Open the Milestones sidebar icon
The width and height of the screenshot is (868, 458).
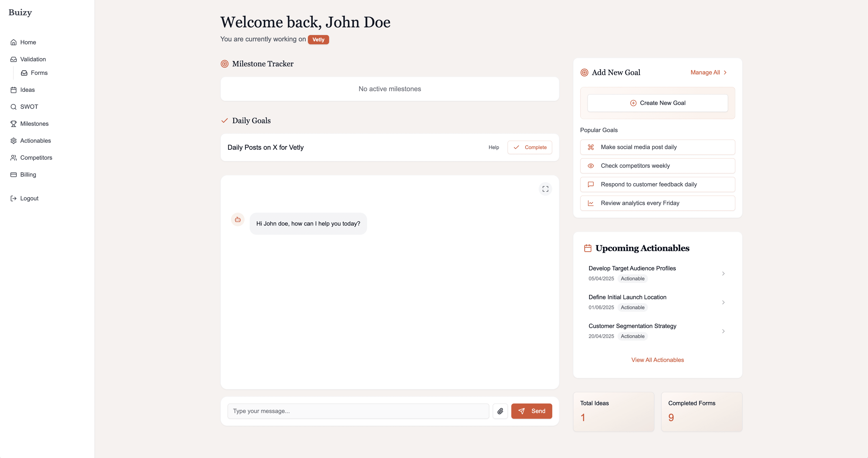[14, 123]
